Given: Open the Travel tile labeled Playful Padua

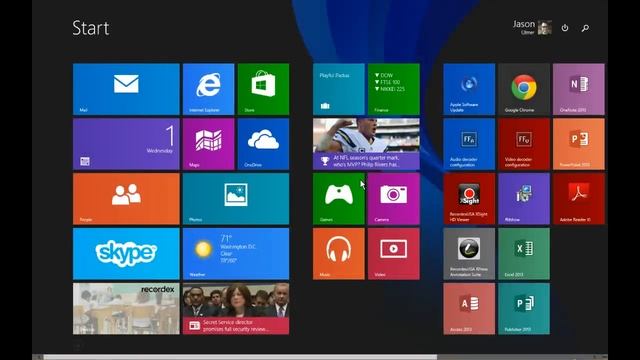Looking at the screenshot, I should 339,89.
